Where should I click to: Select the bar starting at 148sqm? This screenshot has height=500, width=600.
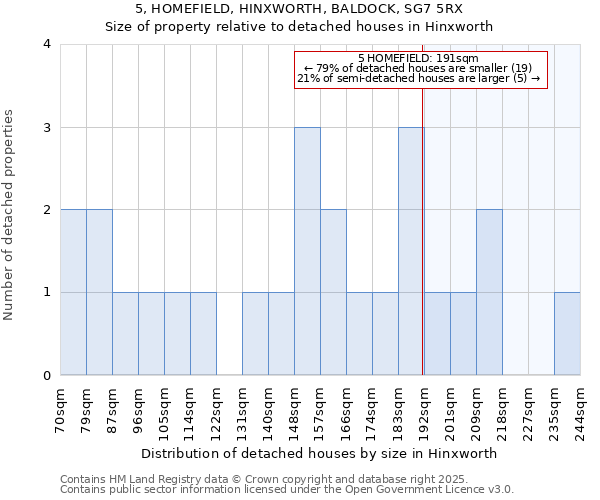pyautogui.click(x=307, y=251)
